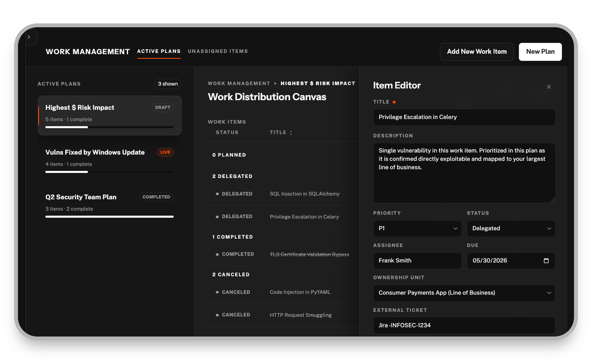Select Highest $ Risk Impact plan
This screenshot has height=364, width=592.
point(110,115)
